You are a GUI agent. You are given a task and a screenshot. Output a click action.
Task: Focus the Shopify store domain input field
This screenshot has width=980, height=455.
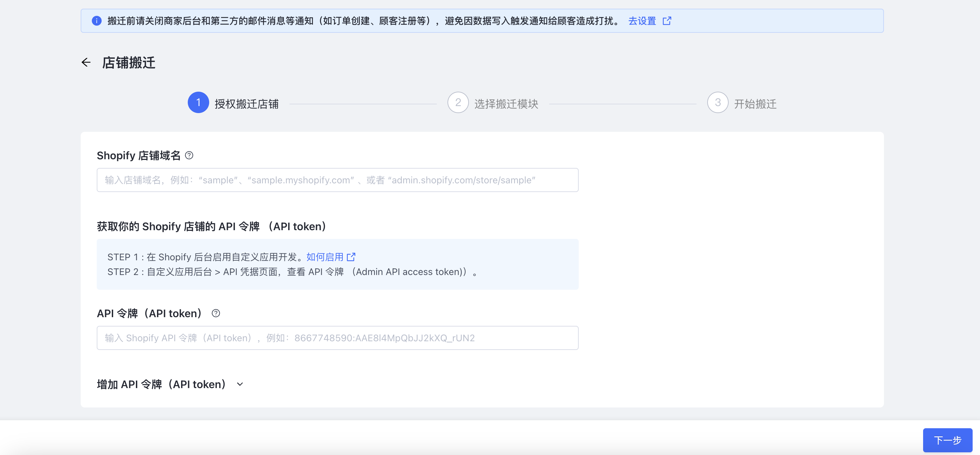click(x=337, y=180)
